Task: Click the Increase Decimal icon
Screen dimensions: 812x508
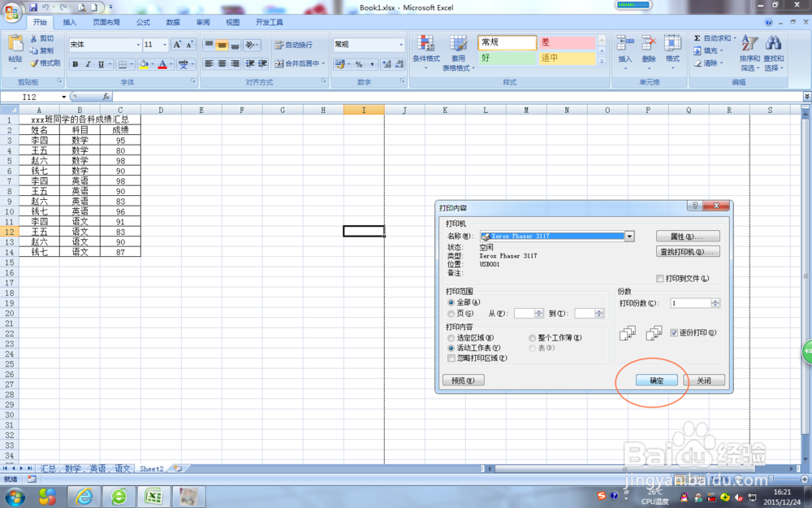Action: pos(387,64)
